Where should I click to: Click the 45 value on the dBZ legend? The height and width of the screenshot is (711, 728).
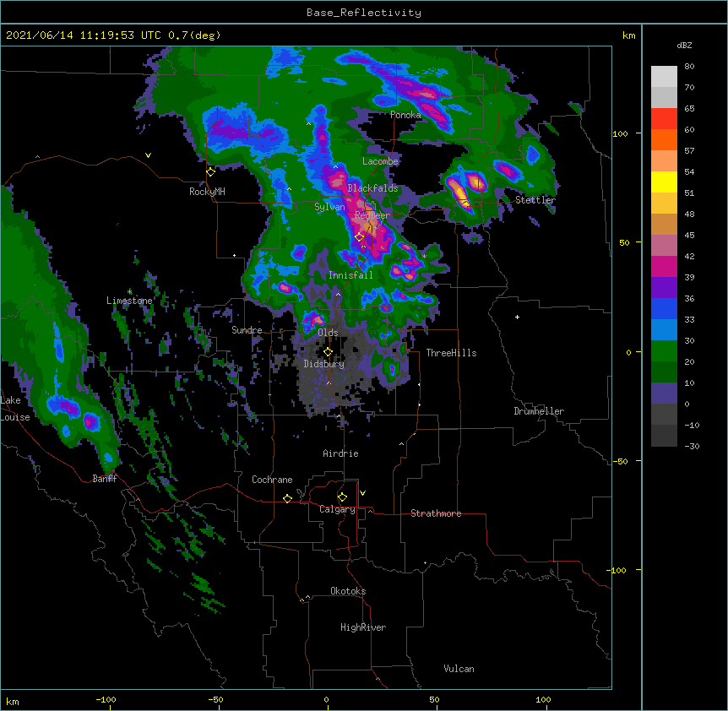(689, 236)
